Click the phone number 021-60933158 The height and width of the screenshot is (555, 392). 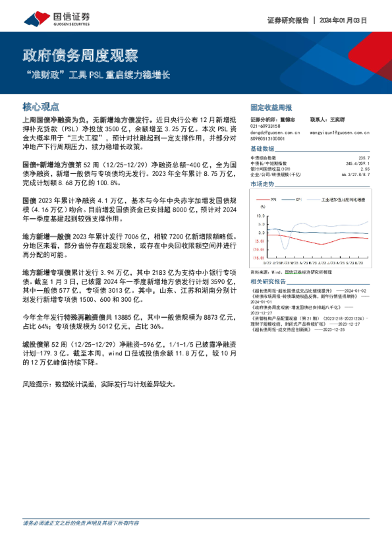265,126
